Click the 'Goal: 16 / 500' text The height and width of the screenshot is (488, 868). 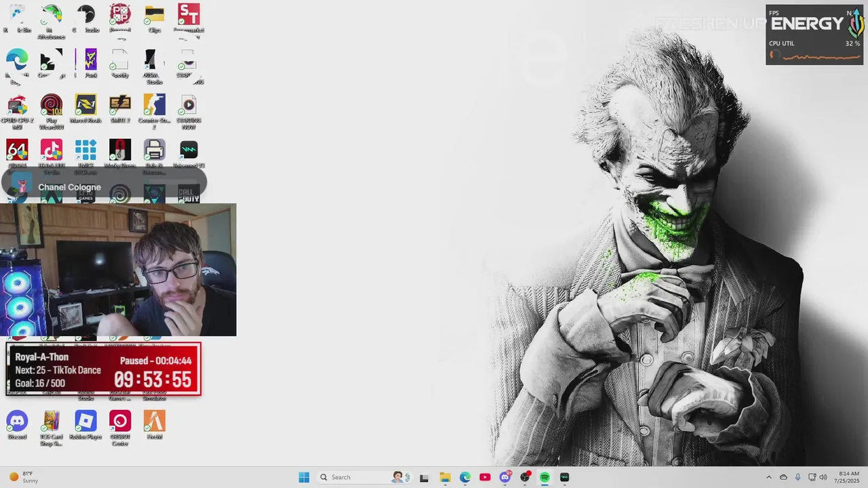pos(40,383)
